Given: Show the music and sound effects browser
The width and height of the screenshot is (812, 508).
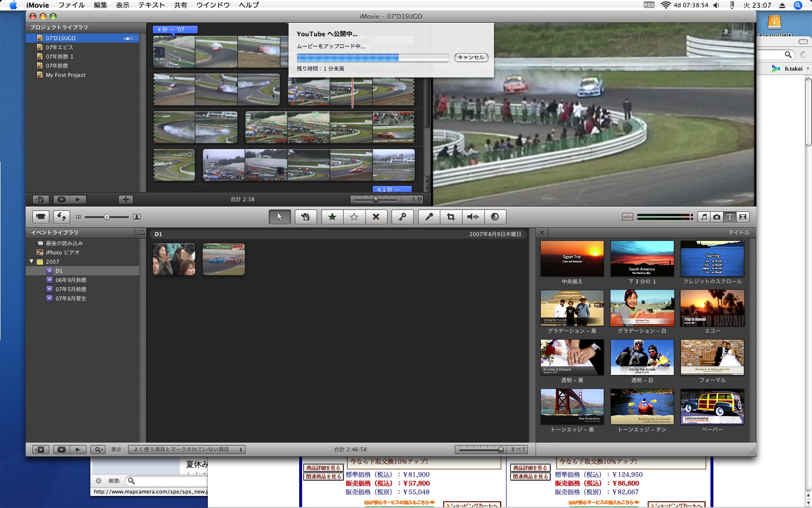Looking at the screenshot, I should click(704, 217).
